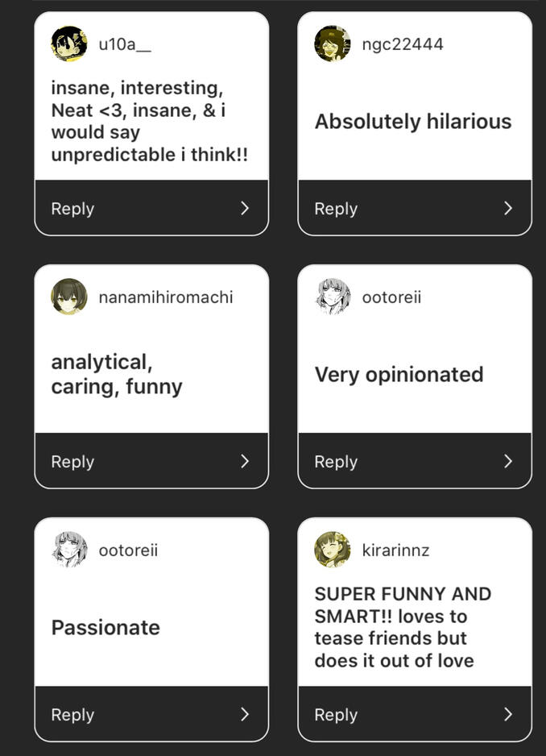Select the 'Very opinionated' response text
Viewport: 546px width, 756px height.
399,375
